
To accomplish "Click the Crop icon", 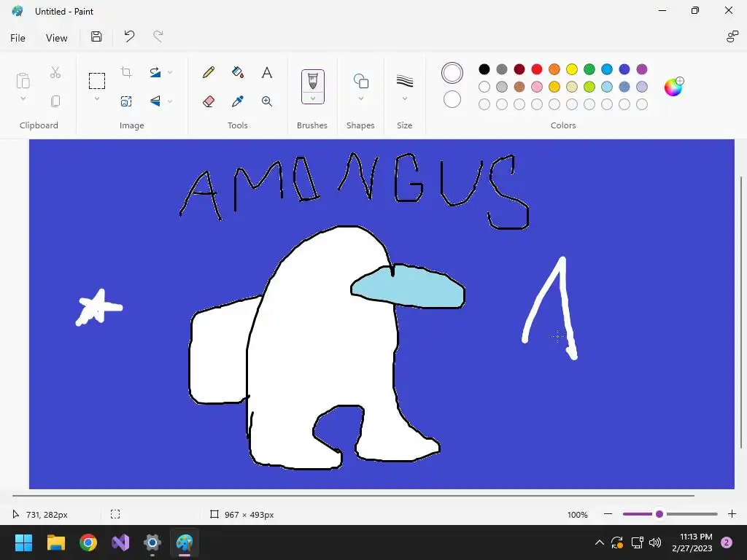I will point(126,72).
